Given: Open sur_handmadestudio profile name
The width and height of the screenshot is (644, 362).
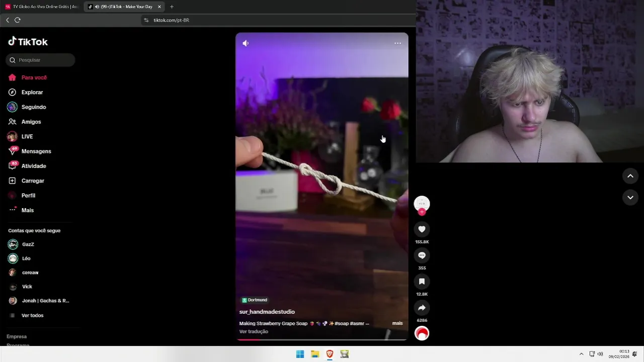Looking at the screenshot, I should (x=267, y=312).
